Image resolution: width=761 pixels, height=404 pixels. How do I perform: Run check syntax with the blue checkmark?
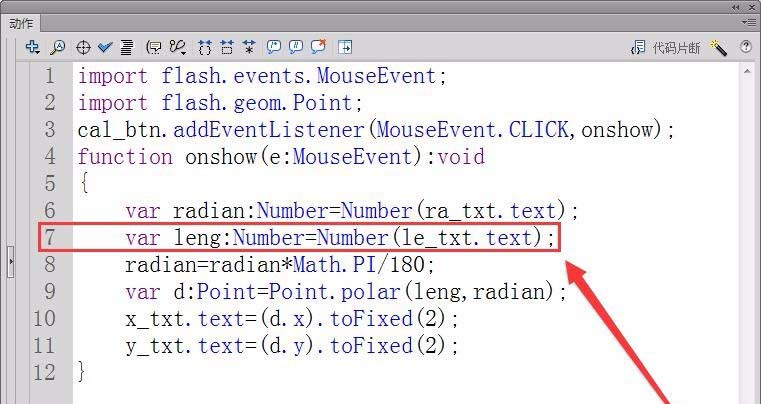[x=105, y=47]
